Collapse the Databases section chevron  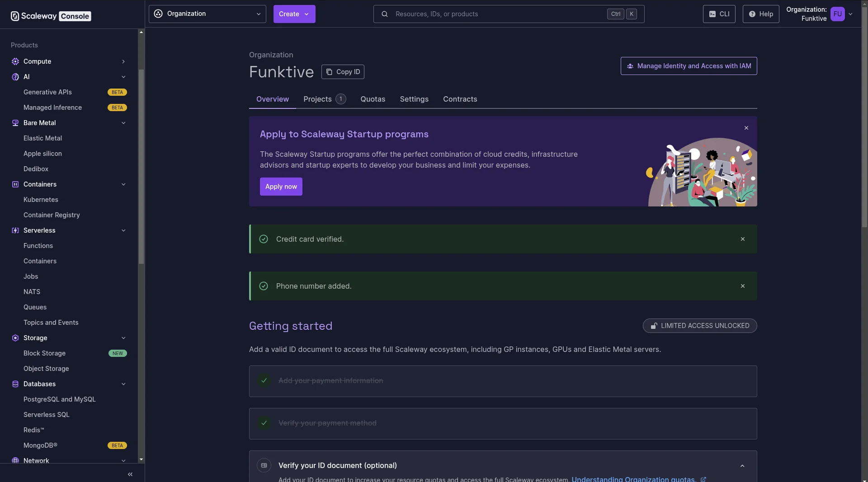click(123, 384)
